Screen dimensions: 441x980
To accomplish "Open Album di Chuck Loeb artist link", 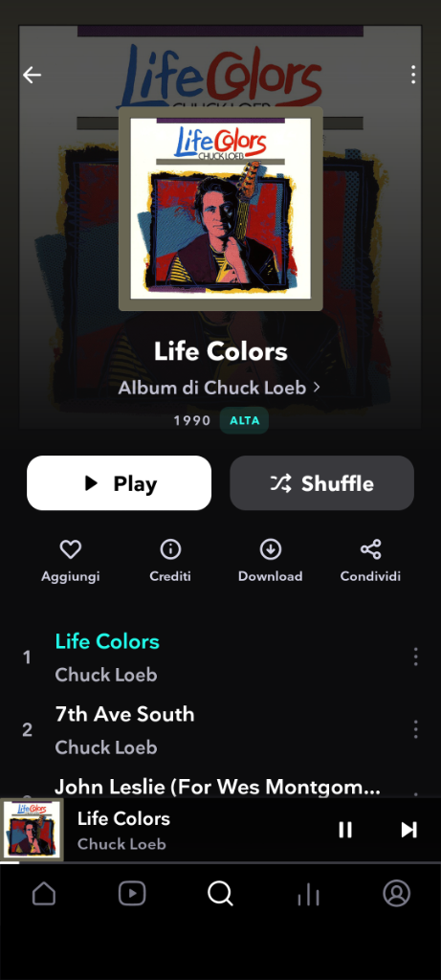I will pos(219,388).
